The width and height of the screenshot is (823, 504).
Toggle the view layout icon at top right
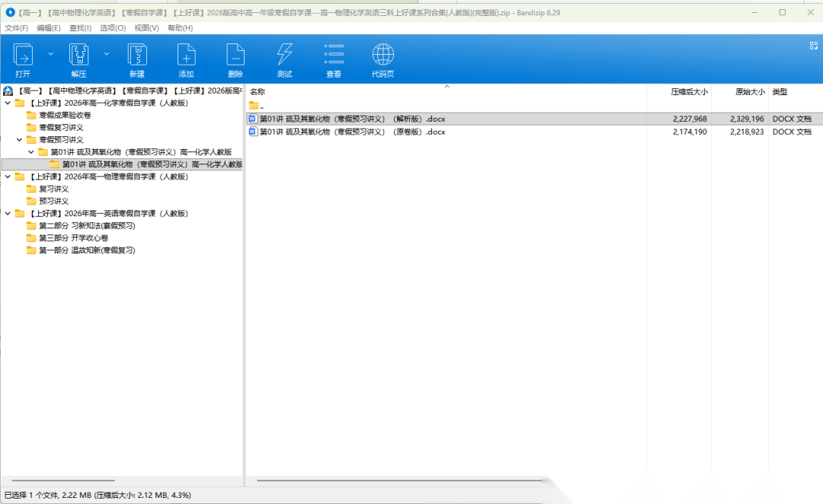pyautogui.click(x=813, y=46)
